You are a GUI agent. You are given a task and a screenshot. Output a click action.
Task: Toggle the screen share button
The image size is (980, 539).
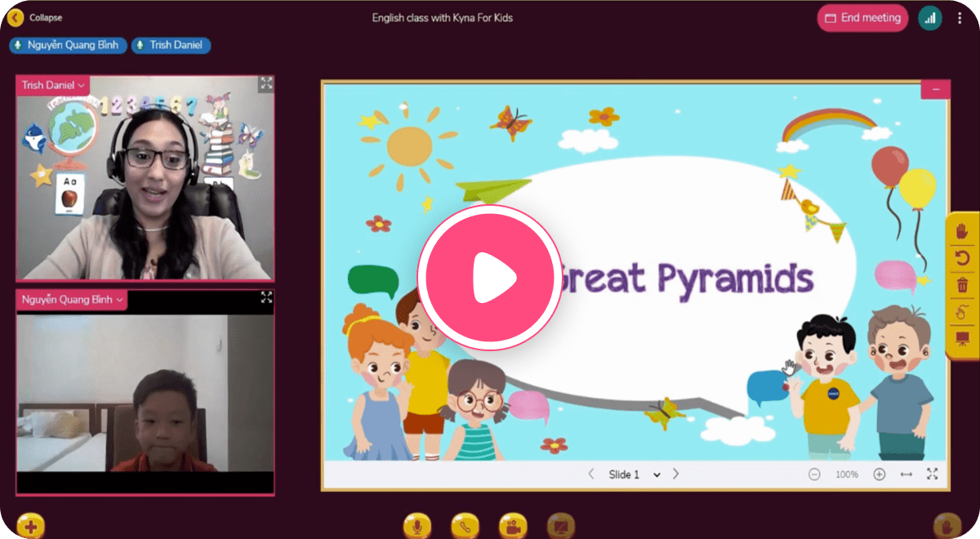pyautogui.click(x=561, y=525)
